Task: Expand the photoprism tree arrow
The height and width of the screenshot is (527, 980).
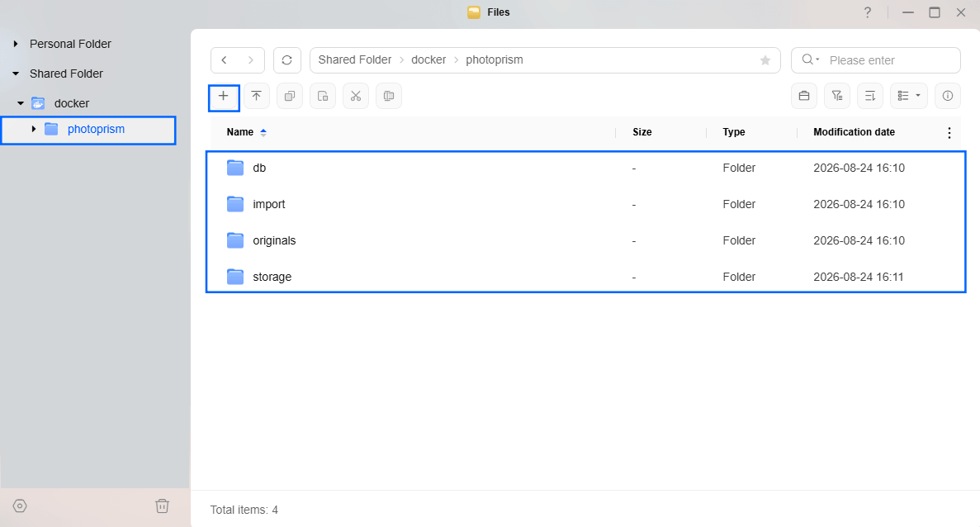Action: point(34,129)
